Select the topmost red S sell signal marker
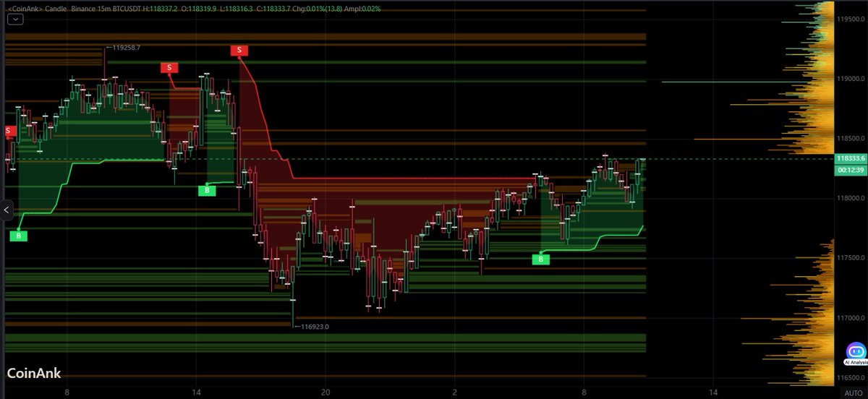Viewport: 868px width, 399px height. pyautogui.click(x=239, y=50)
